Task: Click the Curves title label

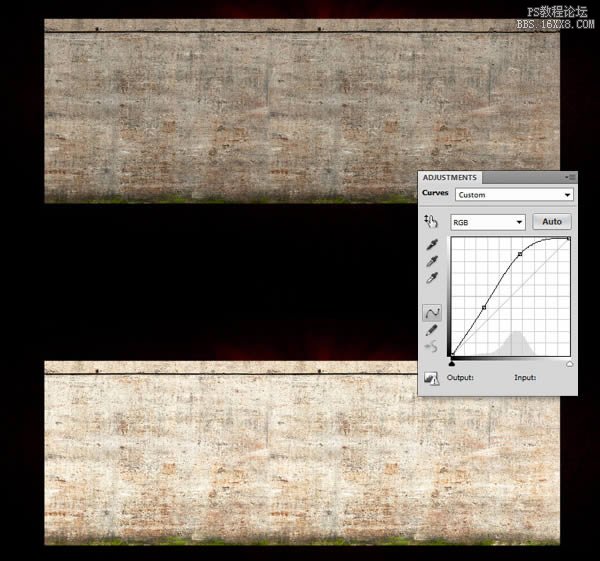Action: (435, 192)
